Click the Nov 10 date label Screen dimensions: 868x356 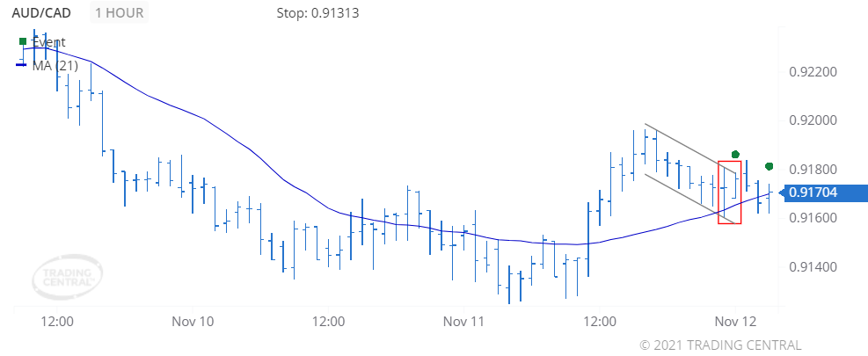click(x=193, y=322)
